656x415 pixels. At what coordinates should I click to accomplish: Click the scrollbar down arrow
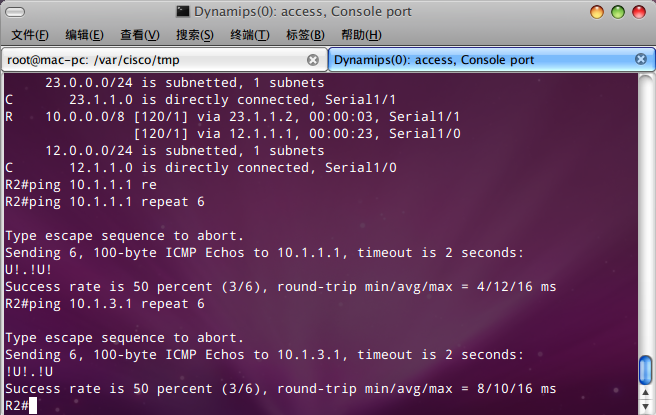pyautogui.click(x=646, y=406)
